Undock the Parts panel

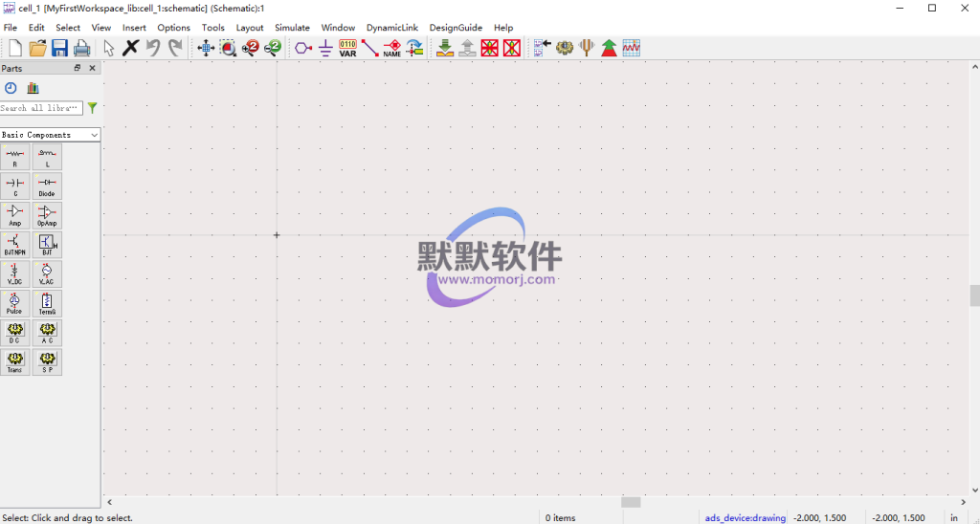tap(78, 69)
